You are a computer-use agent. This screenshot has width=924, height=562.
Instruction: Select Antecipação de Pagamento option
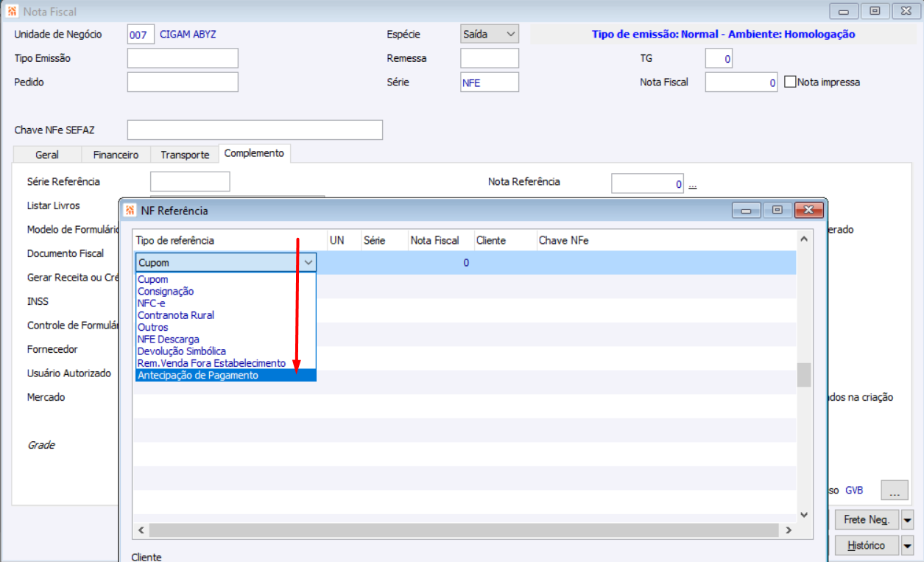226,375
